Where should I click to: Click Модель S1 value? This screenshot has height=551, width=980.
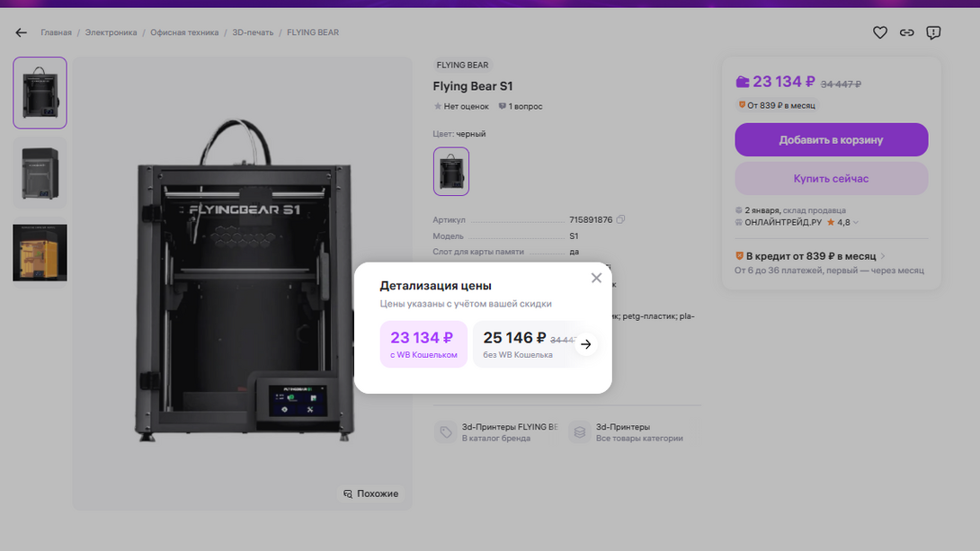point(574,236)
